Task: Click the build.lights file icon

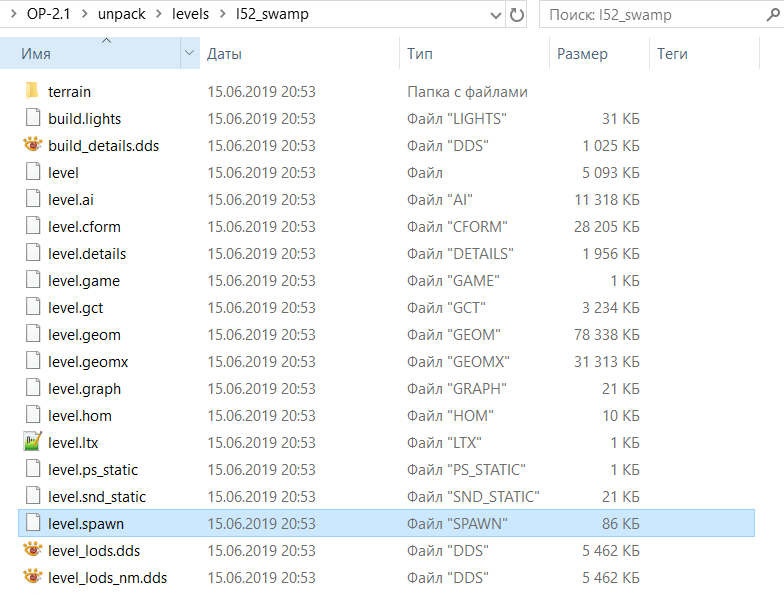Action: click(33, 118)
